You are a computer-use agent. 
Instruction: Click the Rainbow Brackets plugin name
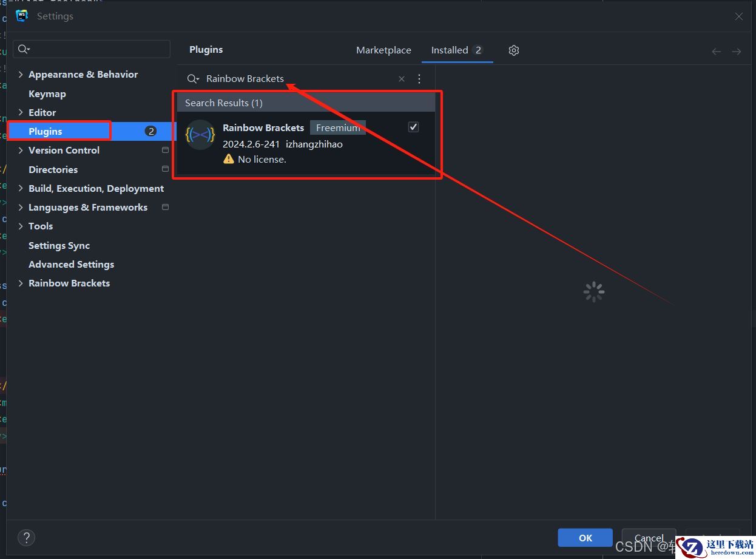tap(263, 127)
